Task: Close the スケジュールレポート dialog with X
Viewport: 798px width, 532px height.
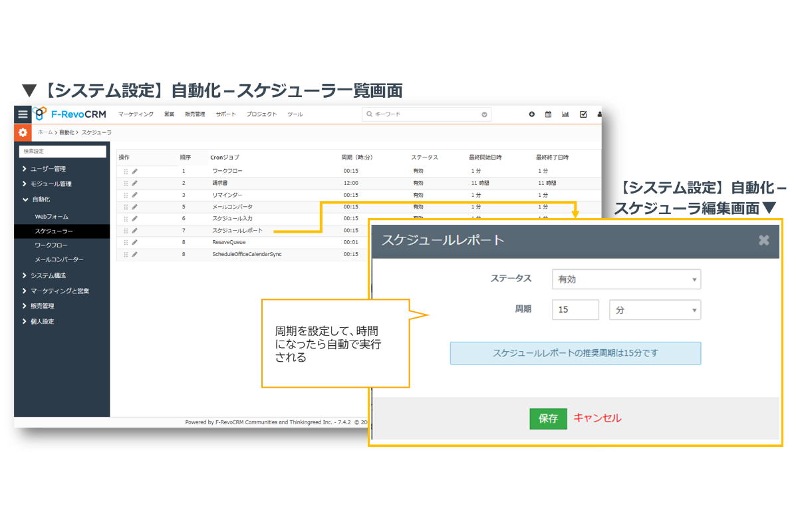Action: pos(764,240)
